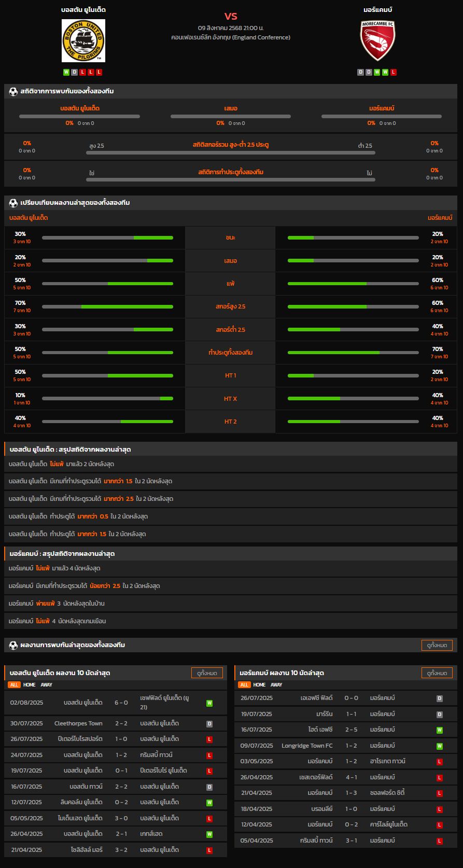Image resolution: width=463 pixels, height=868 pixels.
Task: Click the 3 - 1 score on the 05/04/2025 row
Action: (352, 841)
